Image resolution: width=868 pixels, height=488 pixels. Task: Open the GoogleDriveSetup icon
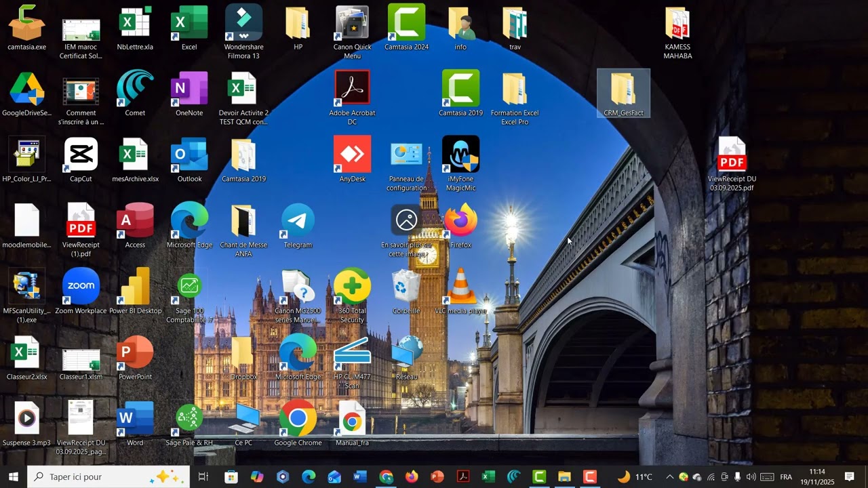[27, 95]
